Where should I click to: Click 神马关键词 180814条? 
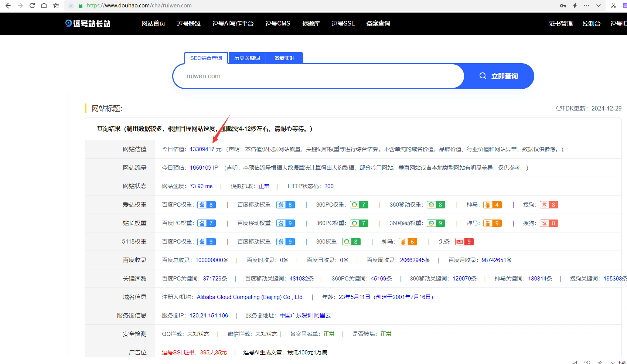pyautogui.click(x=540, y=278)
